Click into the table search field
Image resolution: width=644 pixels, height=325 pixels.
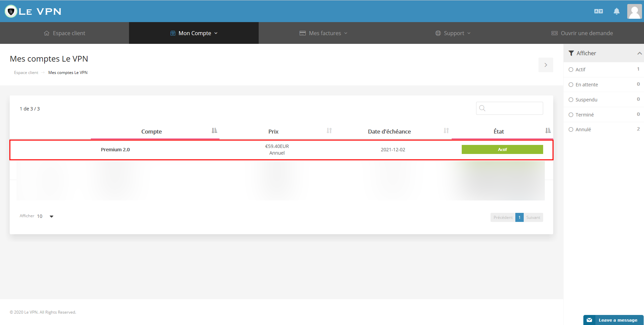coord(510,108)
